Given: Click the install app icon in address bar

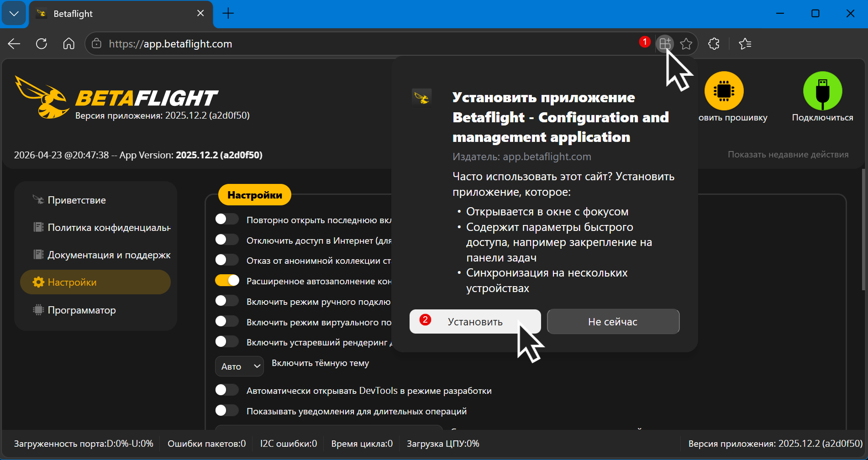Looking at the screenshot, I should point(665,44).
